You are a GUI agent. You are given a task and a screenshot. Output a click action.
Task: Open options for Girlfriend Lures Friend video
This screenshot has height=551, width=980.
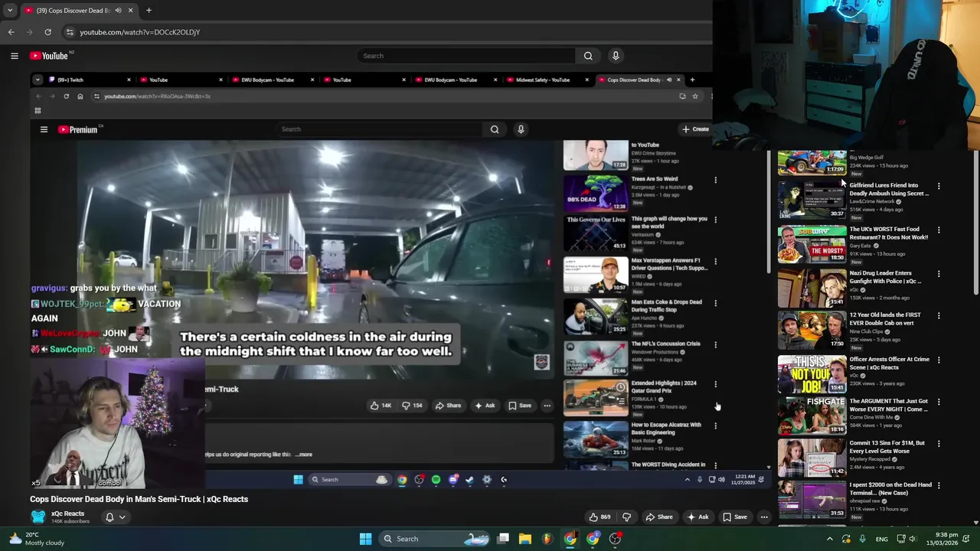tap(939, 186)
